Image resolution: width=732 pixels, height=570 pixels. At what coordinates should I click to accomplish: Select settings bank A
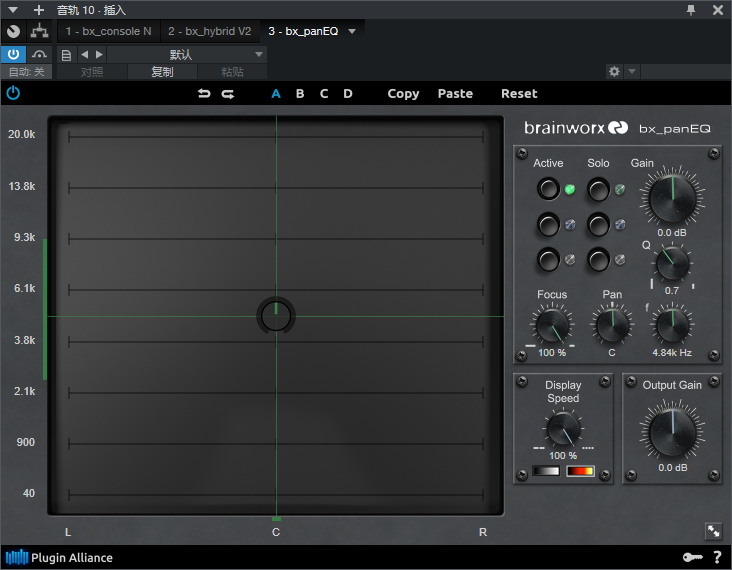(x=276, y=94)
